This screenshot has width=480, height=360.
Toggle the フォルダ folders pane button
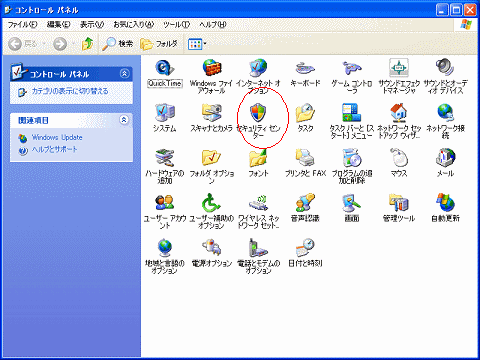point(159,44)
